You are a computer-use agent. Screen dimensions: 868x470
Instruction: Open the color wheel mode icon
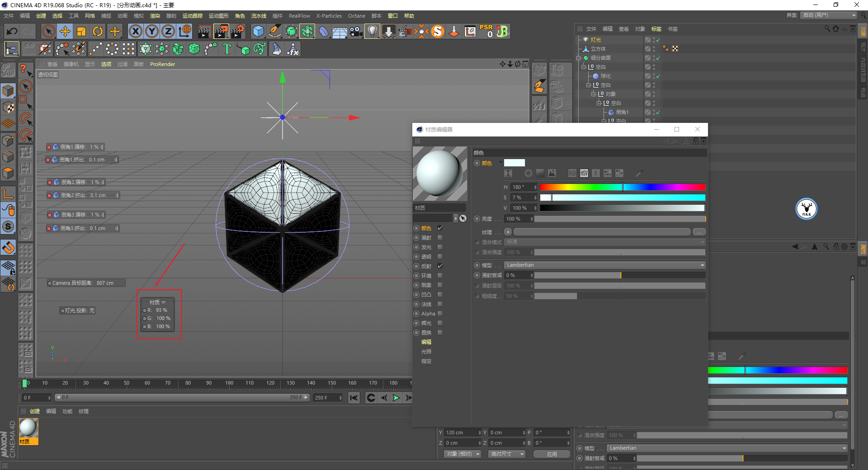[528, 173]
